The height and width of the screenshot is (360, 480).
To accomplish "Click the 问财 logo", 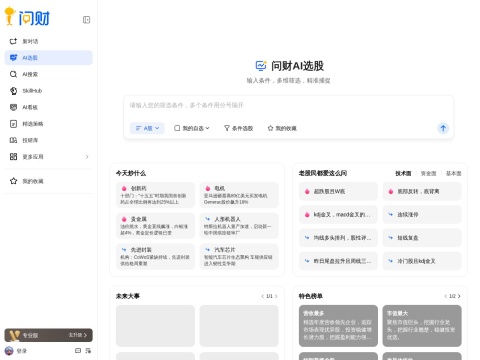I will [x=27, y=17].
